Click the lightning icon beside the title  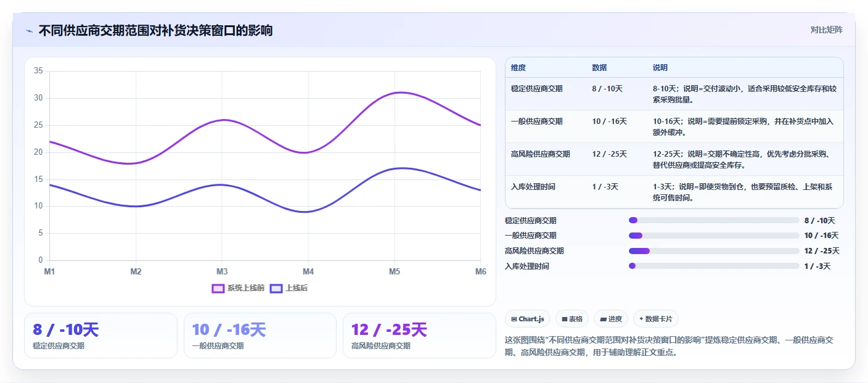pos(29,31)
